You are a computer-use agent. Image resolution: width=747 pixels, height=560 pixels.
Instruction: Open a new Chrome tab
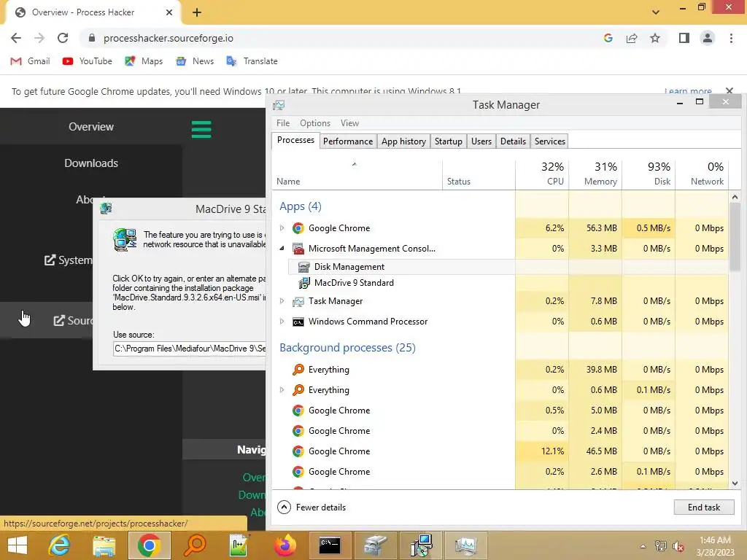(x=197, y=12)
